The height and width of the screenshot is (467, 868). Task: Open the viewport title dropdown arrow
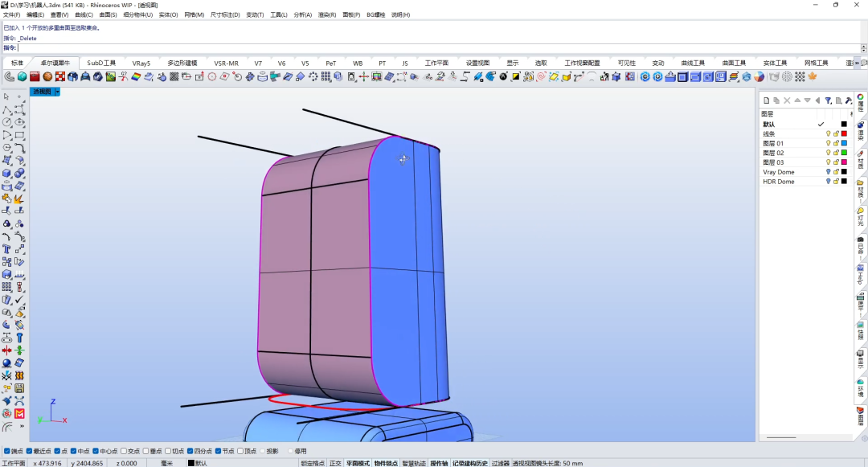click(x=57, y=92)
